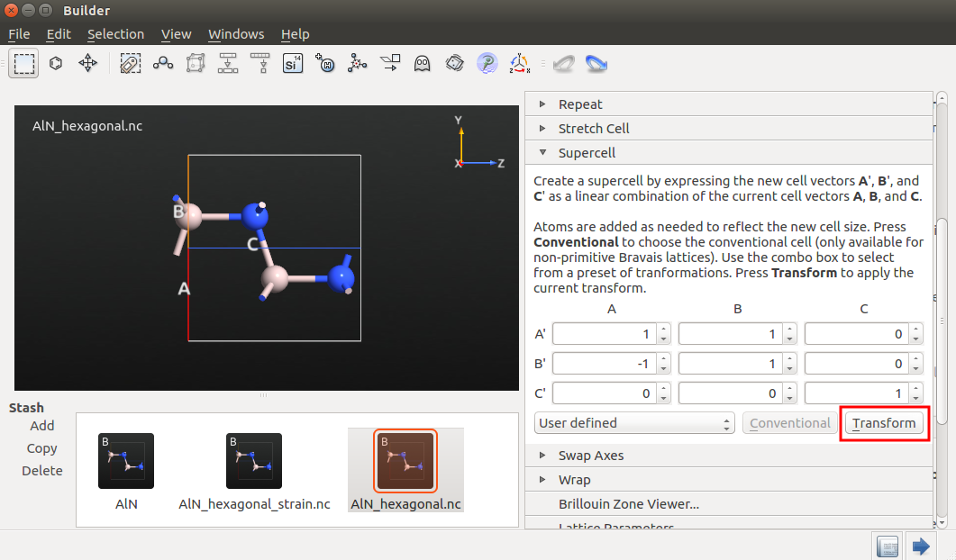
Task: Click the C' row C column field
Action: point(857,393)
